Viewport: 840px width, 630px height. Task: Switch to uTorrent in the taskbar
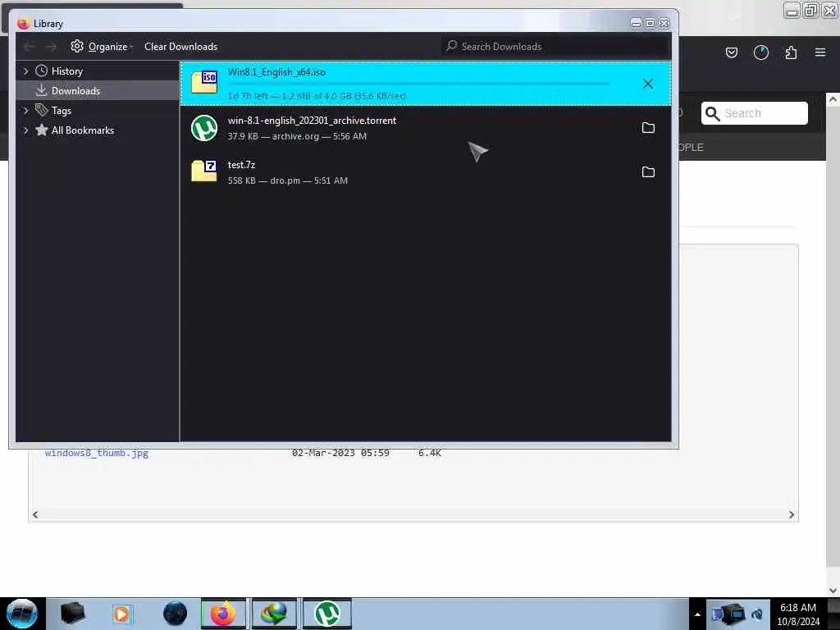[326, 614]
